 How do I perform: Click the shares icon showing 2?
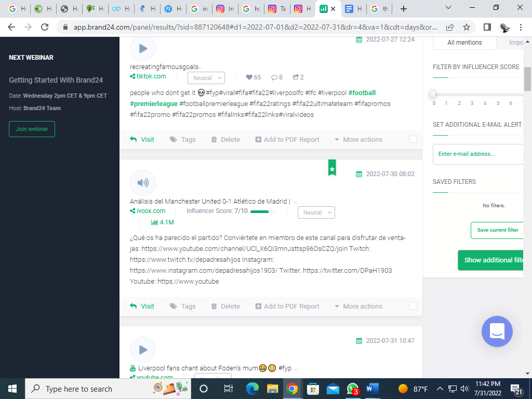[296, 77]
